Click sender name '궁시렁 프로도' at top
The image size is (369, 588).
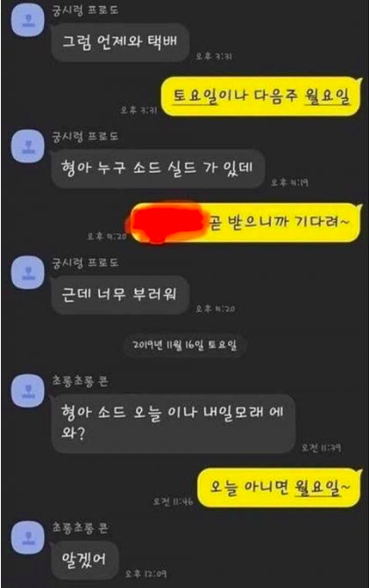point(85,10)
